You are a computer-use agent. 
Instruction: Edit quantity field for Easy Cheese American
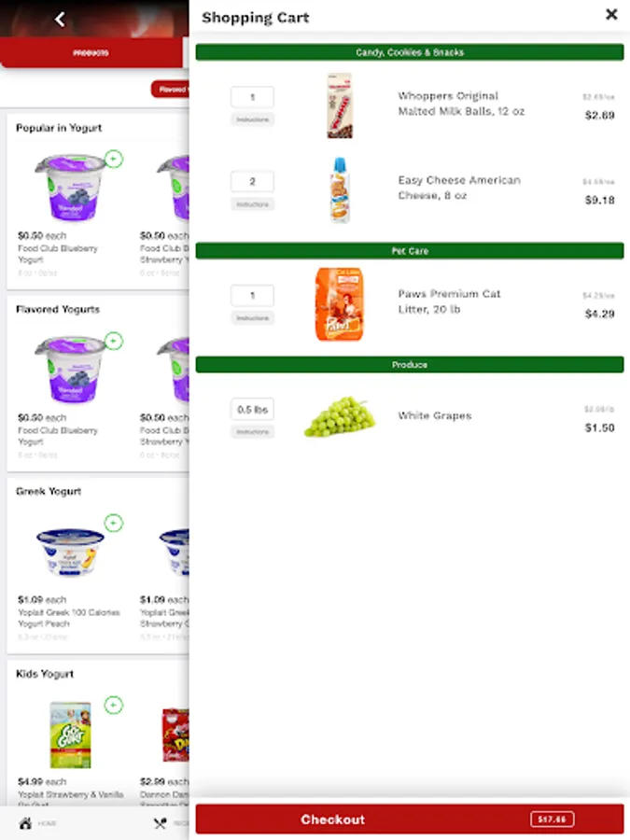tap(252, 182)
